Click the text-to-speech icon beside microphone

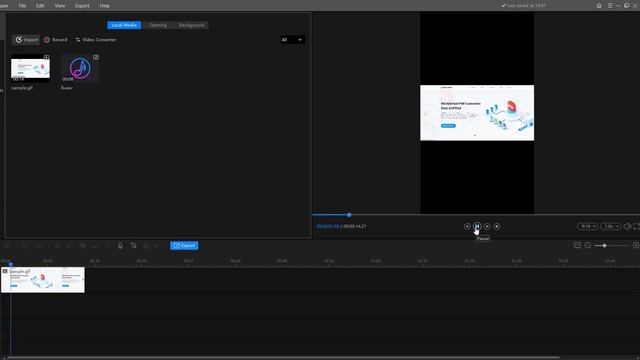click(133, 246)
